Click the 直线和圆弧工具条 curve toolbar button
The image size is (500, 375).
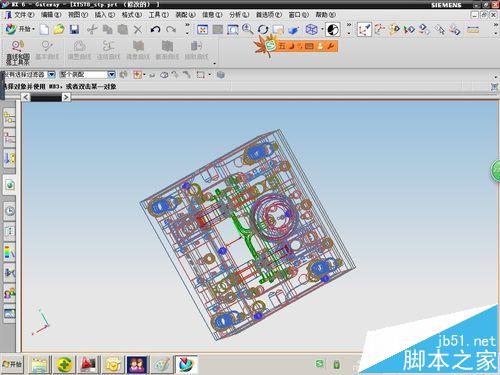click(18, 52)
